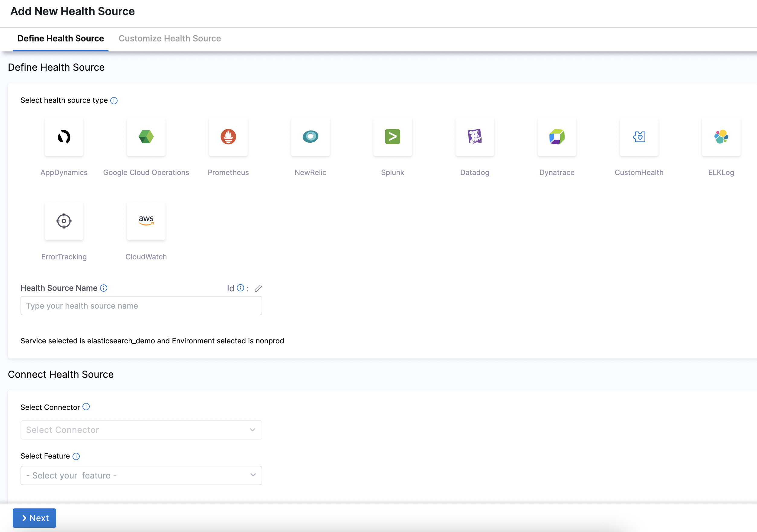This screenshot has height=532, width=757.
Task: Choose the Google Cloud Operations source icon
Action: tap(146, 137)
